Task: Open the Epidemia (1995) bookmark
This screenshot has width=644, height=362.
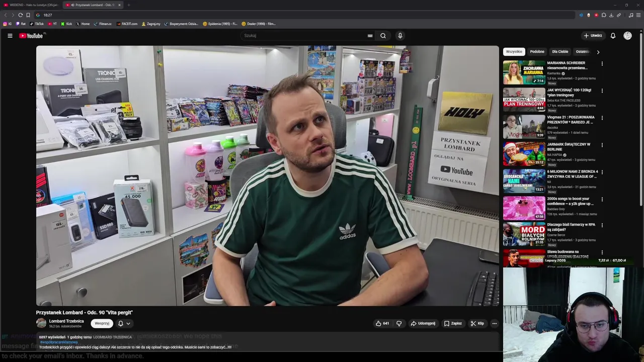Action: pyautogui.click(x=220, y=24)
